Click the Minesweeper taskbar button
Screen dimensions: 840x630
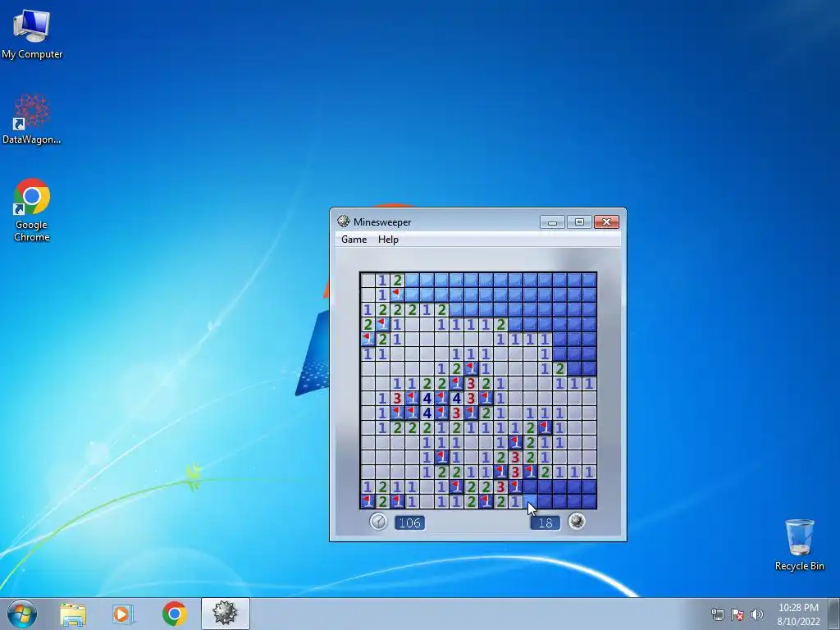coord(225,614)
